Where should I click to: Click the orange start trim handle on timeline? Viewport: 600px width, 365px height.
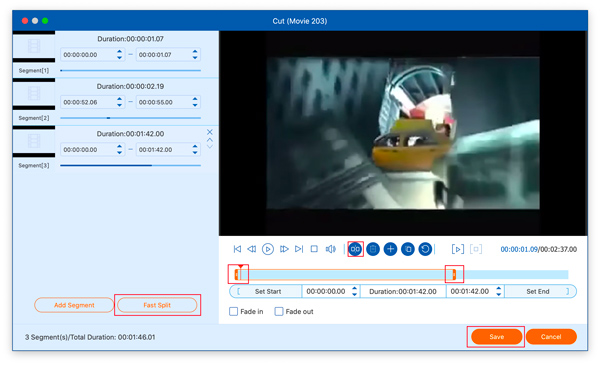(236, 274)
